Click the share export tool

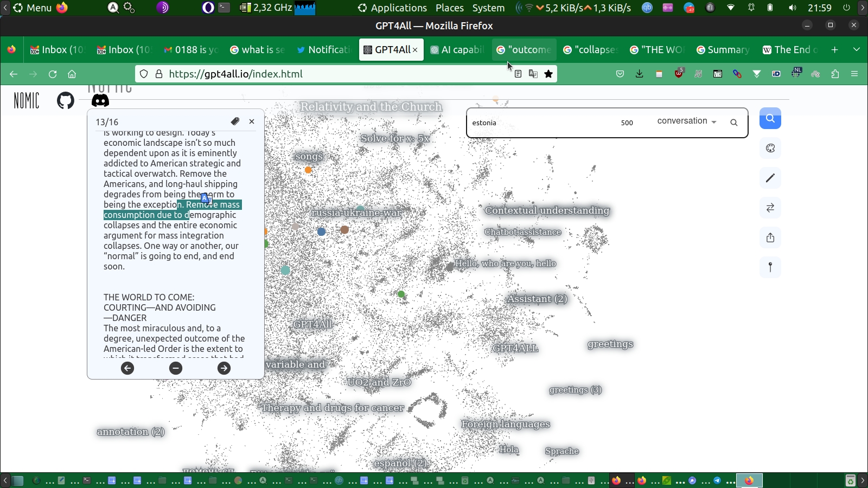tap(770, 237)
